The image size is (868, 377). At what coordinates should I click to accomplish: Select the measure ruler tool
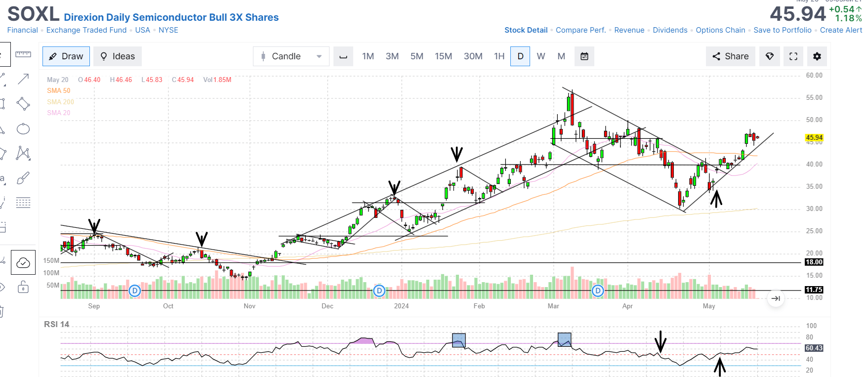coord(23,54)
